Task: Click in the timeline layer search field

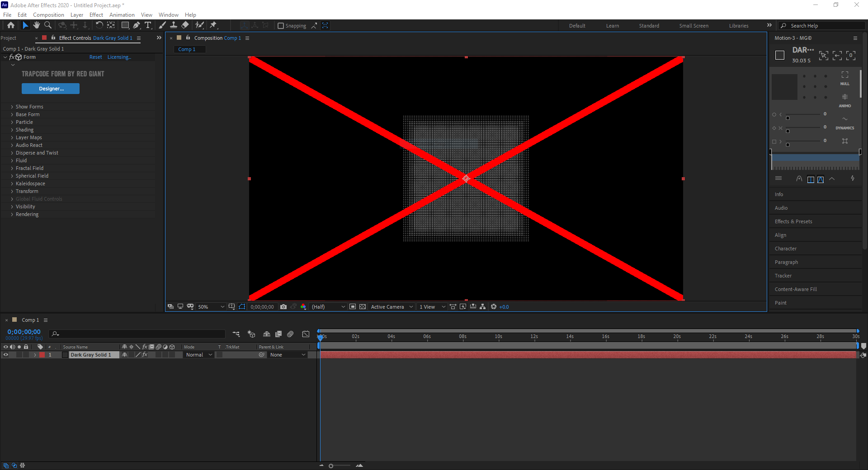Action: coord(137,334)
